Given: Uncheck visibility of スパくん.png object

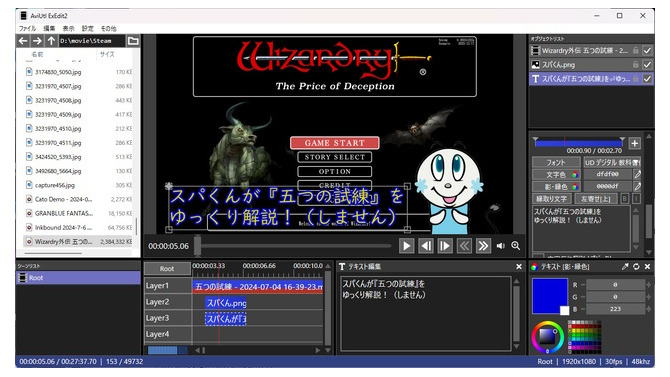Looking at the screenshot, I should (x=647, y=65).
